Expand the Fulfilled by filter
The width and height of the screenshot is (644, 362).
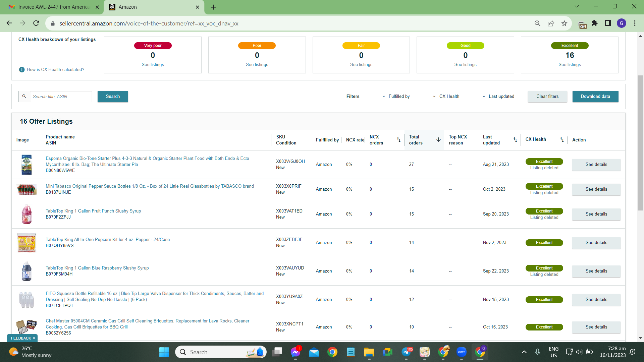pos(396,97)
